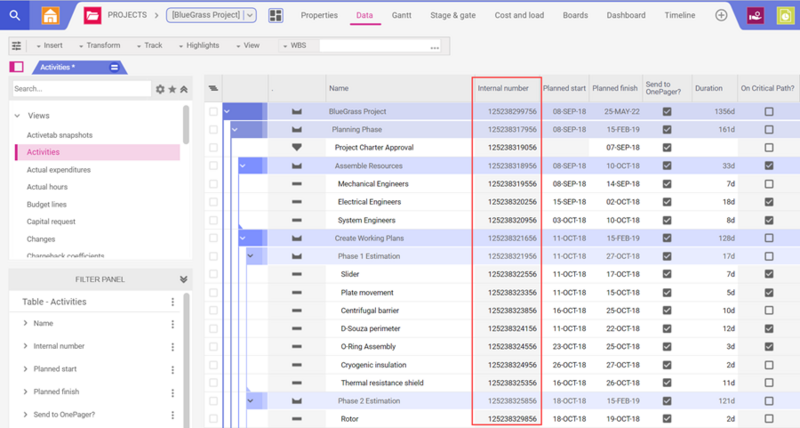Switch to the Gantt tab
Viewport: 800px width, 428px height.
pos(402,15)
